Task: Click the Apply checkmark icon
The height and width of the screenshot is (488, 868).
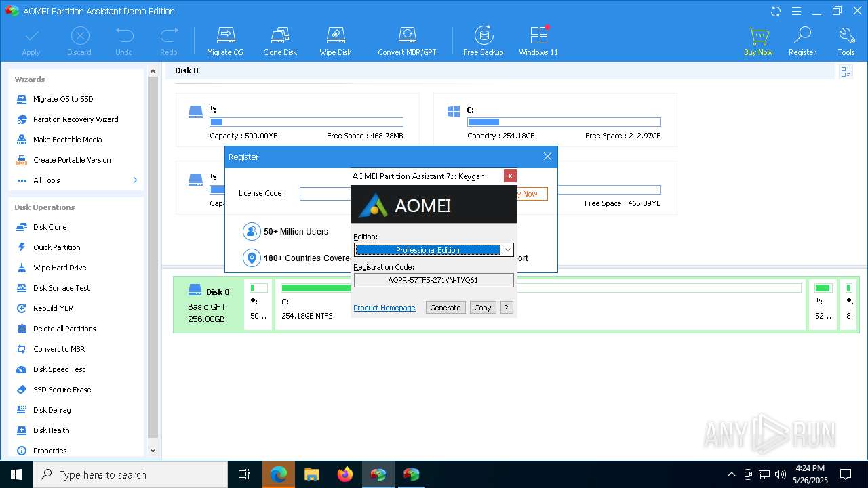Action: [x=31, y=41]
